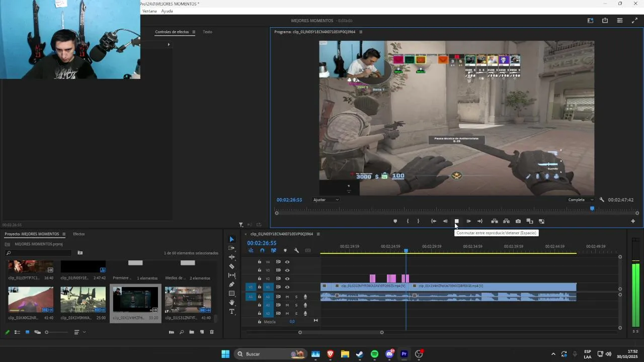Click Mark In button
The image size is (644, 362).
(x=408, y=221)
